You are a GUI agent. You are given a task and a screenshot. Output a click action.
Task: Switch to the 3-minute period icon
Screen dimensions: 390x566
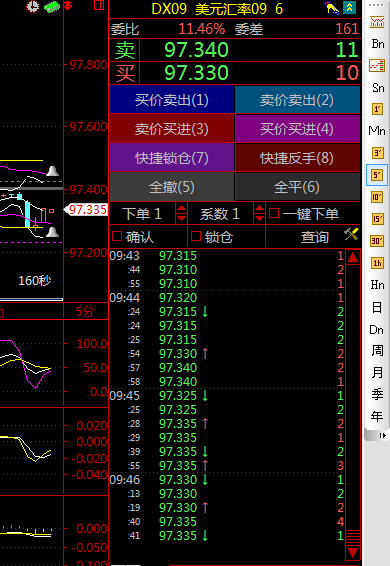point(377,153)
